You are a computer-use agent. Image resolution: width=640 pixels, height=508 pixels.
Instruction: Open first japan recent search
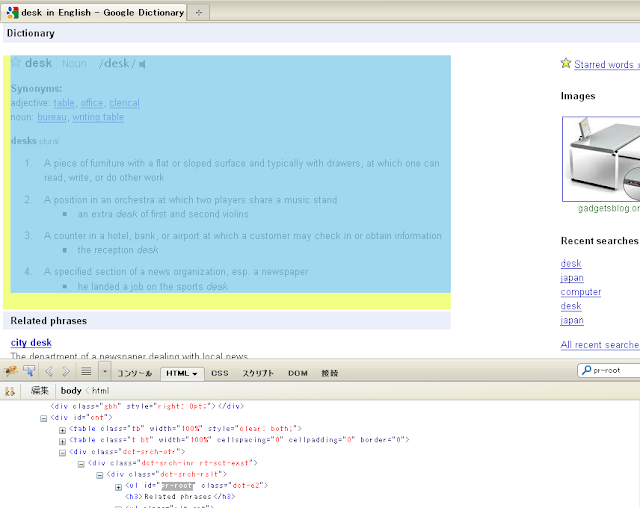click(572, 278)
